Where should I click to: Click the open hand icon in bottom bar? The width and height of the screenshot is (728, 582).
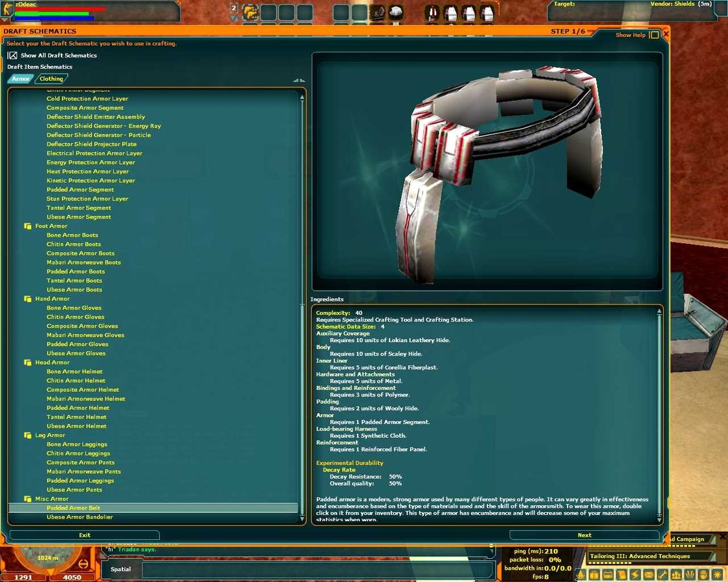point(703,574)
